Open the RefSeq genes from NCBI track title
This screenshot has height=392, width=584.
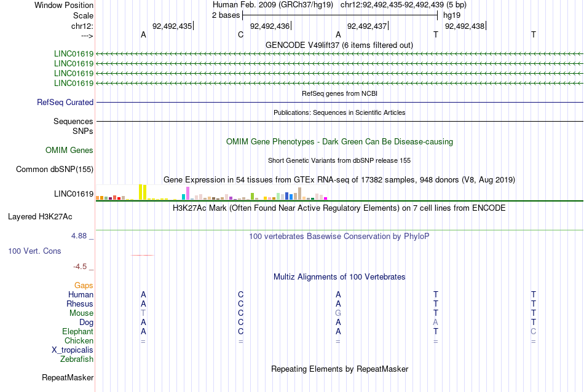tap(339, 93)
